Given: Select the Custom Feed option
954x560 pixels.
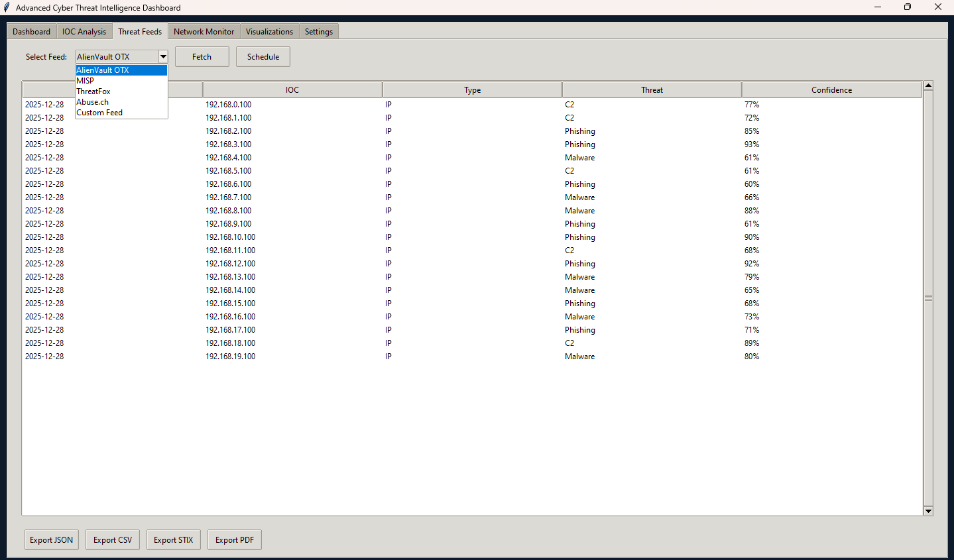Looking at the screenshot, I should (99, 113).
